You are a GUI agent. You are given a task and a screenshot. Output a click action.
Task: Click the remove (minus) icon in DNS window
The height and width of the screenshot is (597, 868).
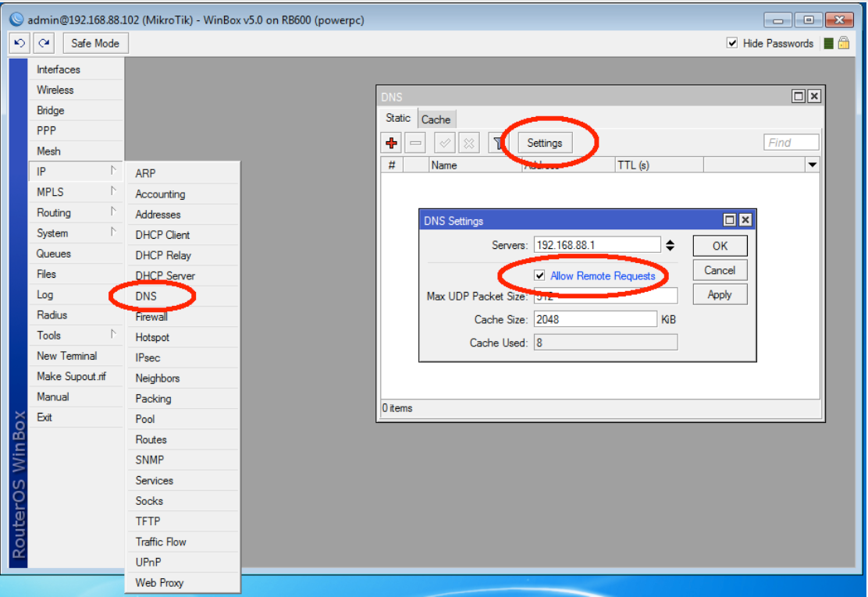[415, 144]
